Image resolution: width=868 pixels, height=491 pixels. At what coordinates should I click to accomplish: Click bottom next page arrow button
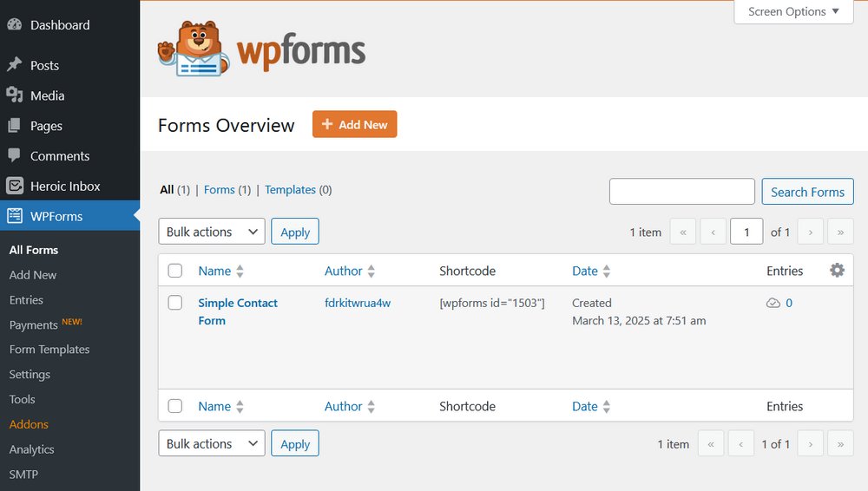[811, 444]
